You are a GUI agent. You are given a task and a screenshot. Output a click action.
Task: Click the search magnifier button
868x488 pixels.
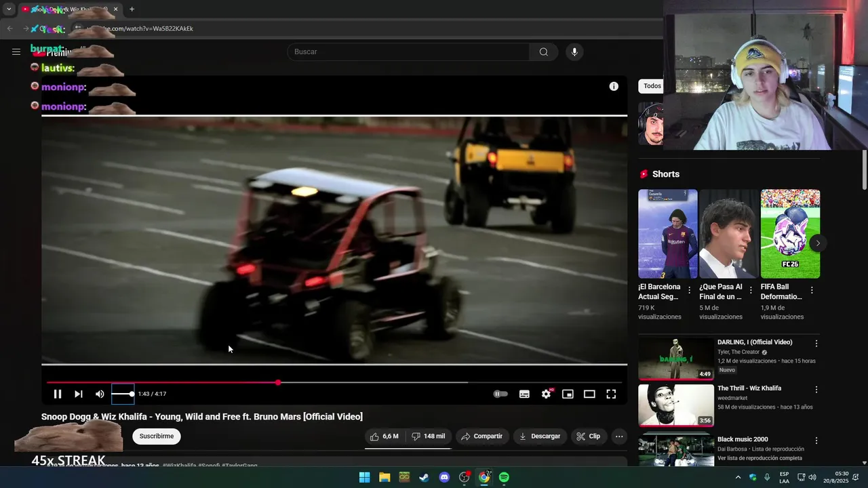544,52
